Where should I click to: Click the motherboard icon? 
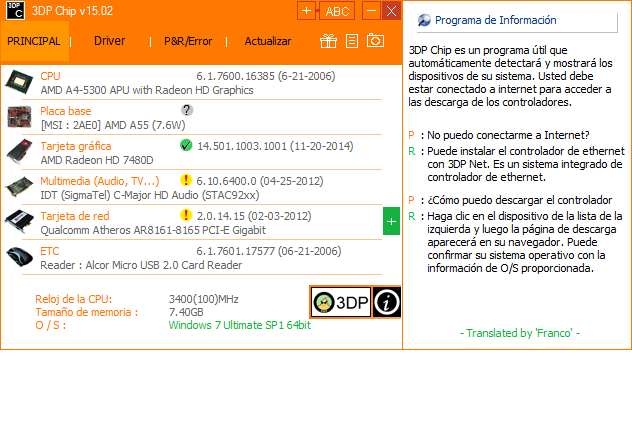pyautogui.click(x=19, y=117)
